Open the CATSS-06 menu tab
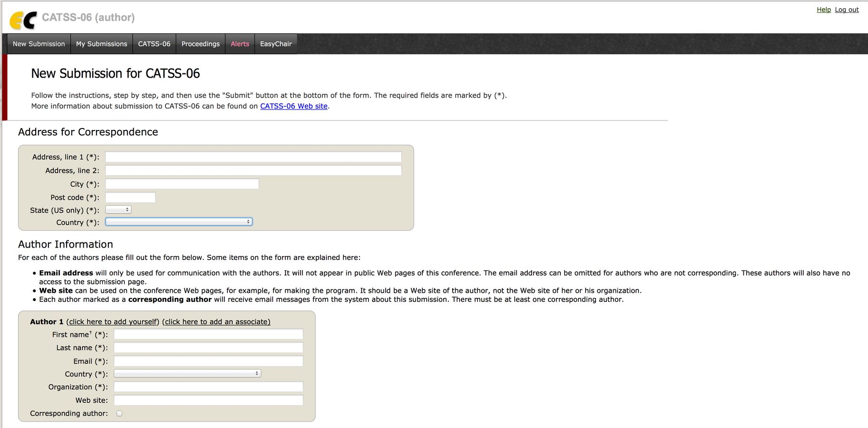Viewport: 868px width, 428px height. pos(154,44)
